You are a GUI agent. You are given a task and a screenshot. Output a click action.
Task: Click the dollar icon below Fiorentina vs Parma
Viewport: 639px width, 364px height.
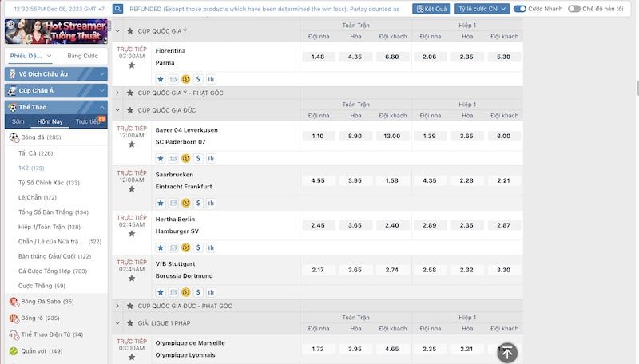point(198,79)
